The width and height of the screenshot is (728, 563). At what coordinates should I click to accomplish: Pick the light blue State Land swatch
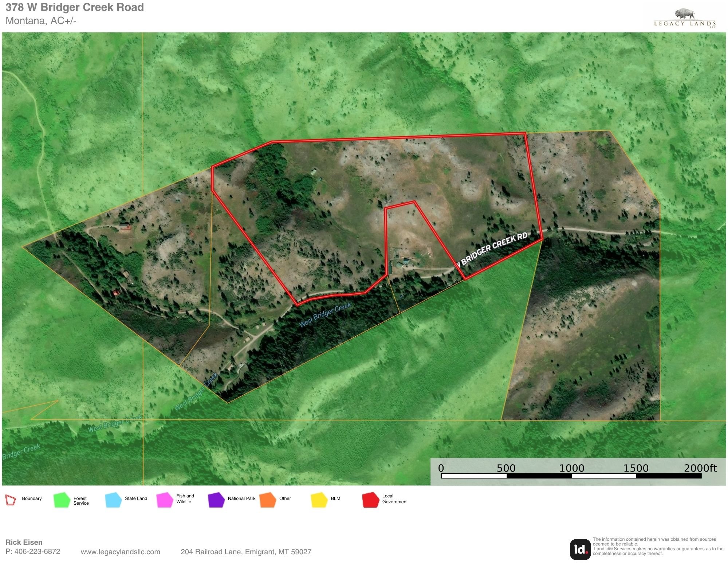pyautogui.click(x=113, y=500)
